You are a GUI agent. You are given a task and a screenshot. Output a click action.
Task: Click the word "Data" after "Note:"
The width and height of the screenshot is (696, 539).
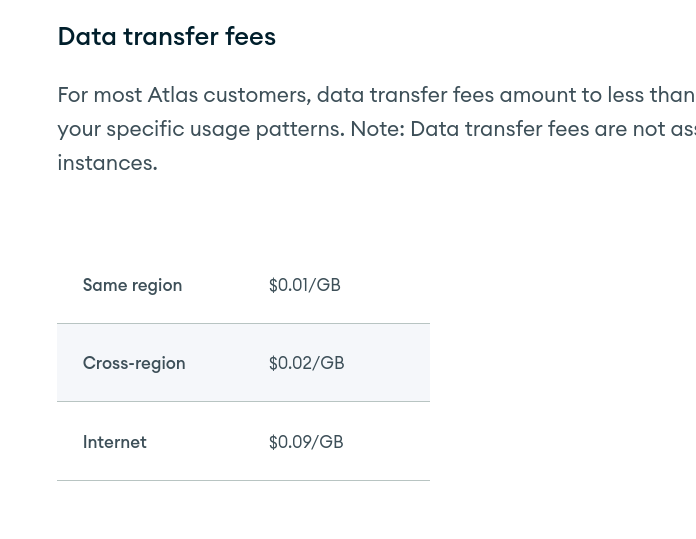coord(433,129)
